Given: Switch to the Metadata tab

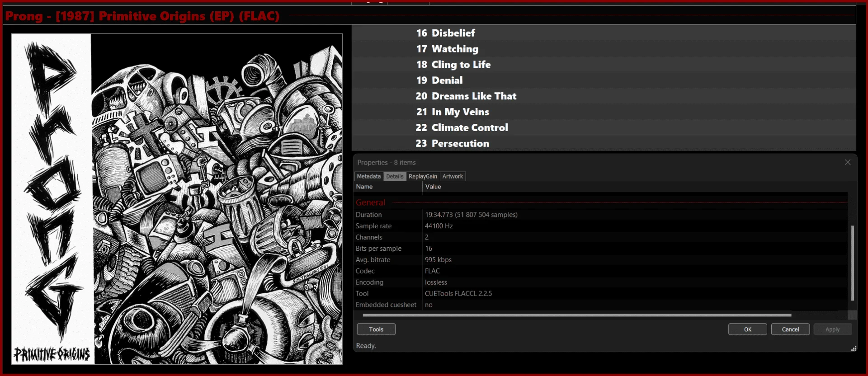Looking at the screenshot, I should point(368,176).
